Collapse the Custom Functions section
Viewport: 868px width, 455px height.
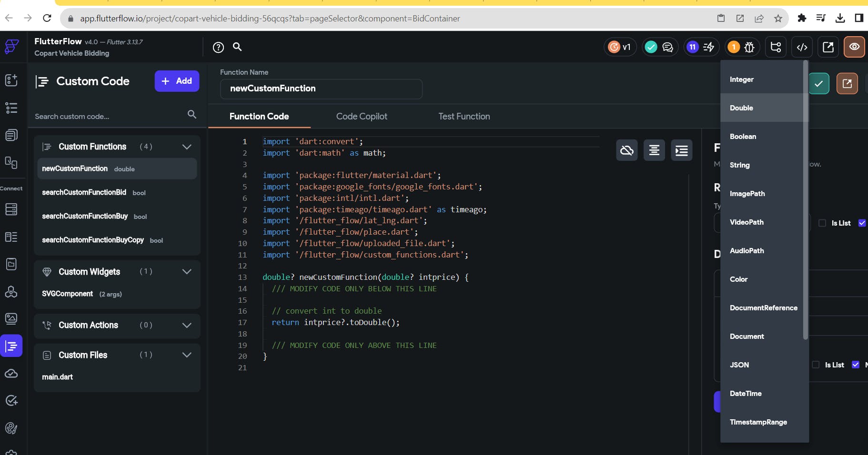187,147
